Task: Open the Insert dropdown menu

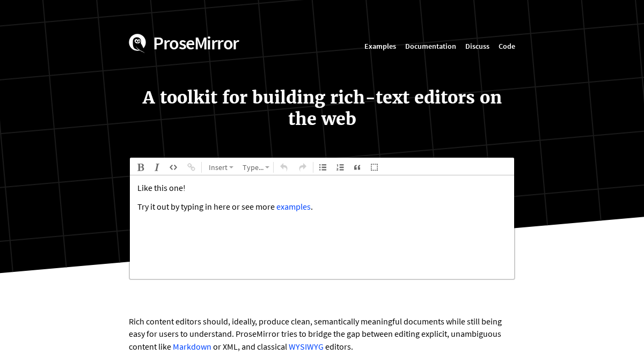Action: [221, 167]
